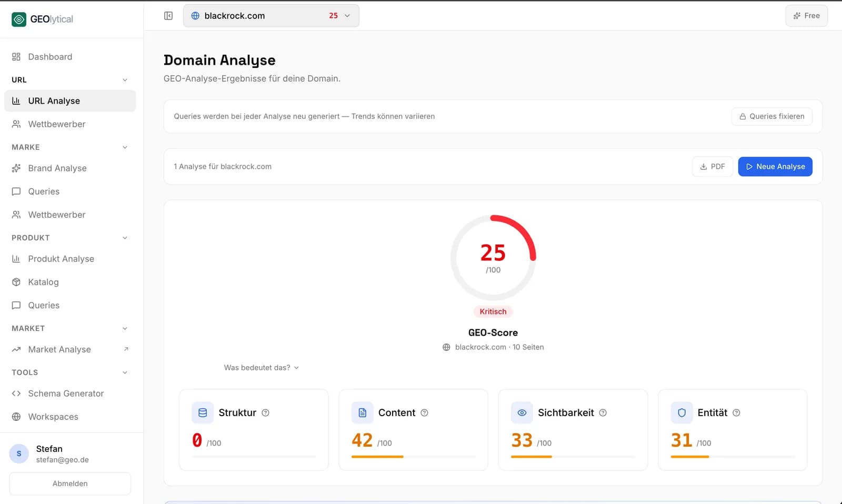Collapse the MARKET sidebar section
The height and width of the screenshot is (504, 842).
[125, 328]
